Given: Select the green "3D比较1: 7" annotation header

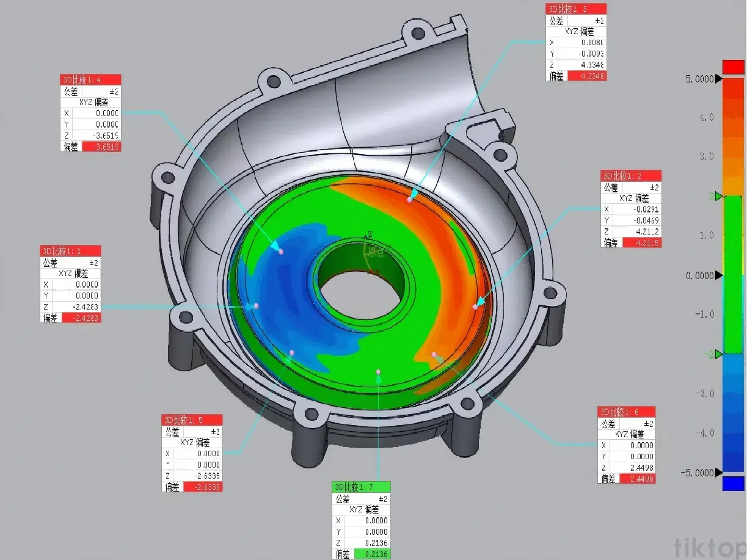Looking at the screenshot, I should [x=361, y=487].
